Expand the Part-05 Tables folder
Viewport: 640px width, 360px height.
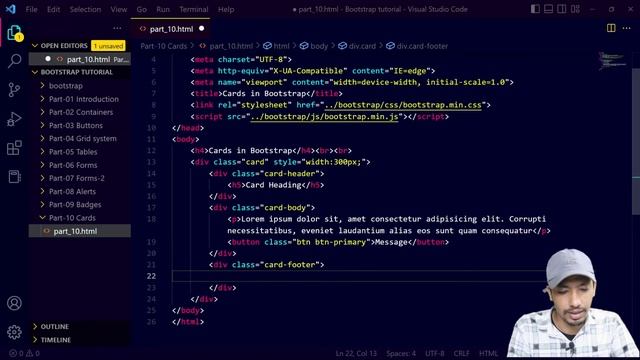73,151
